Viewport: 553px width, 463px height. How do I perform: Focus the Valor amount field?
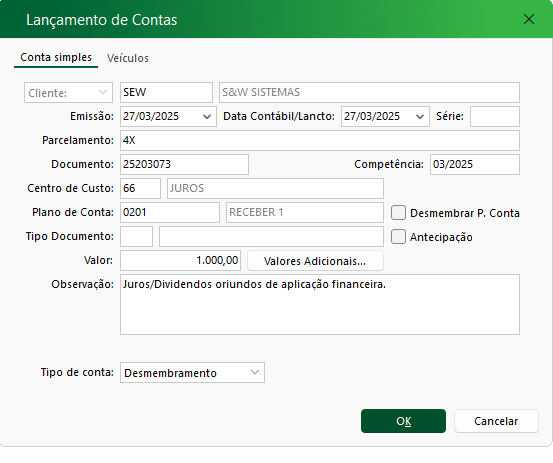pyautogui.click(x=181, y=261)
